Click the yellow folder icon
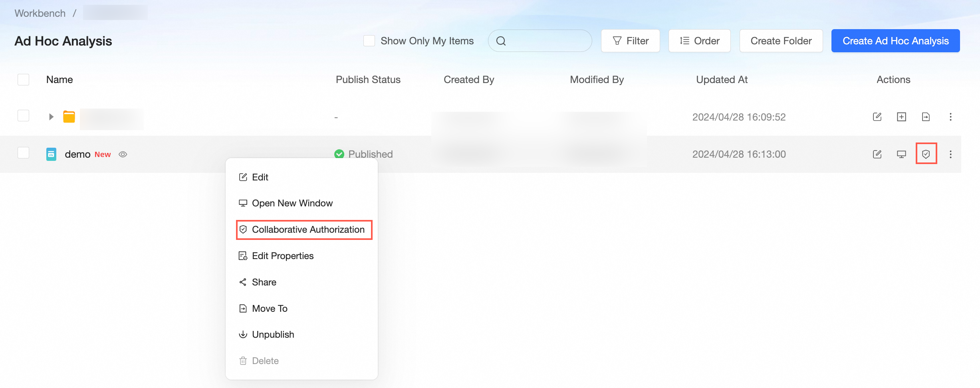Image resolution: width=980 pixels, height=388 pixels. 69,117
